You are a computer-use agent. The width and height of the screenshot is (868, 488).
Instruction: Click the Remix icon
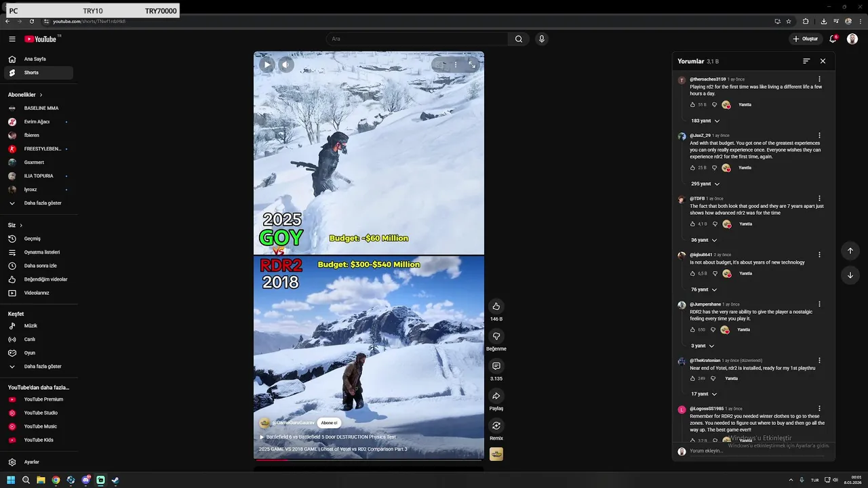[496, 426]
